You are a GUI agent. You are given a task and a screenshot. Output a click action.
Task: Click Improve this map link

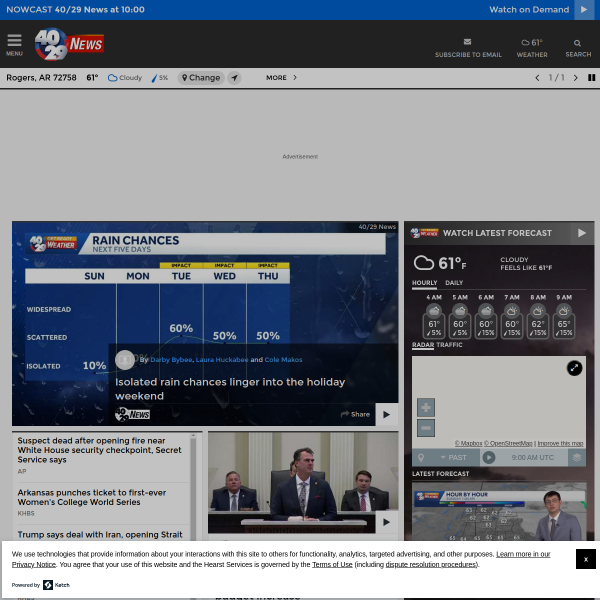560,443
